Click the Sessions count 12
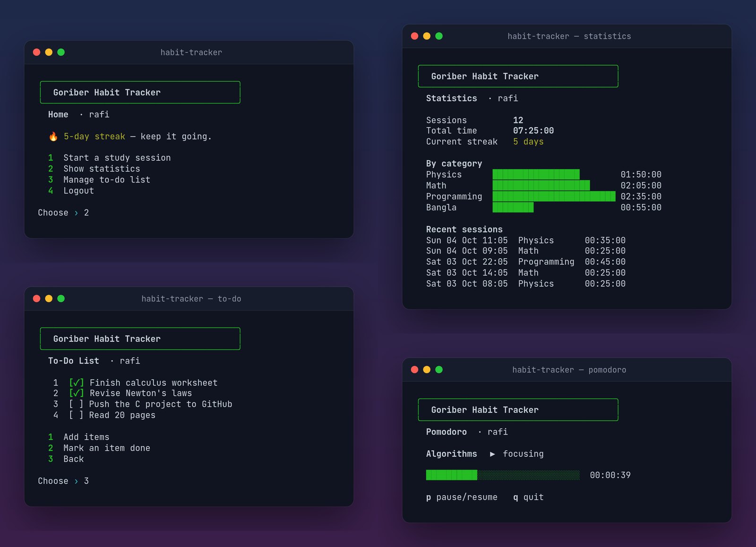 tap(518, 120)
